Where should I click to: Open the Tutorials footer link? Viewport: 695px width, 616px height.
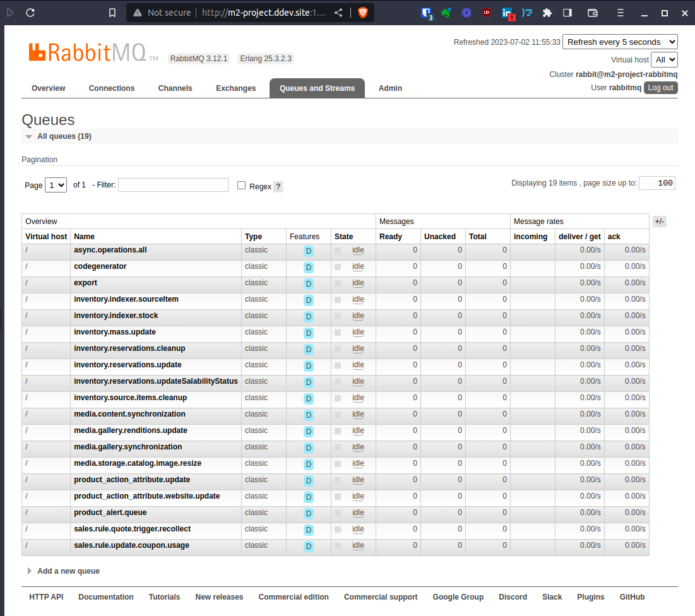click(x=165, y=597)
